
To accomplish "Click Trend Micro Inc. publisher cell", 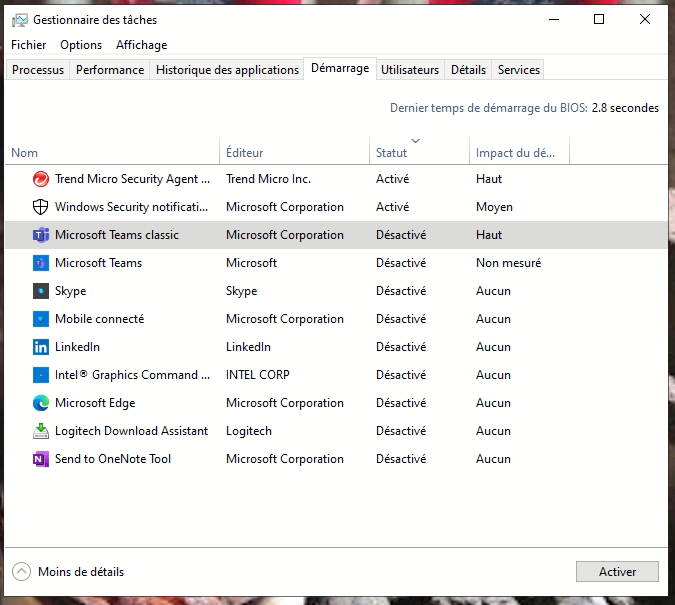I will [x=268, y=179].
